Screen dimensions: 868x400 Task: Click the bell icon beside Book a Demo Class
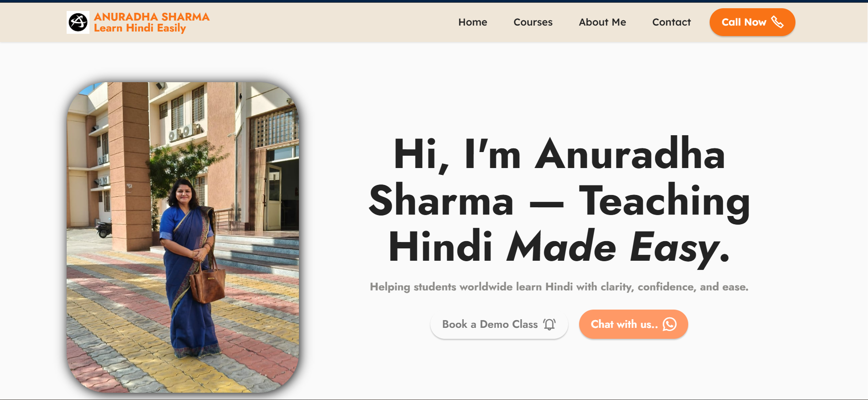tap(549, 324)
